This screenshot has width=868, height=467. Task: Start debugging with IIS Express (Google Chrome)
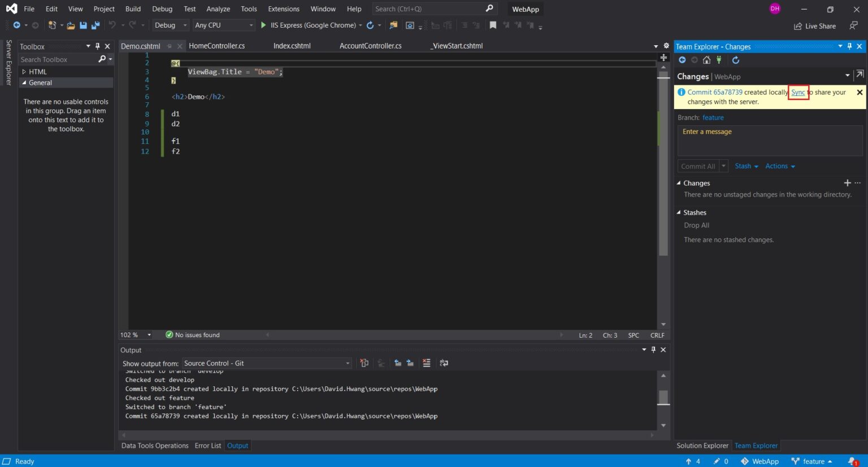point(263,25)
